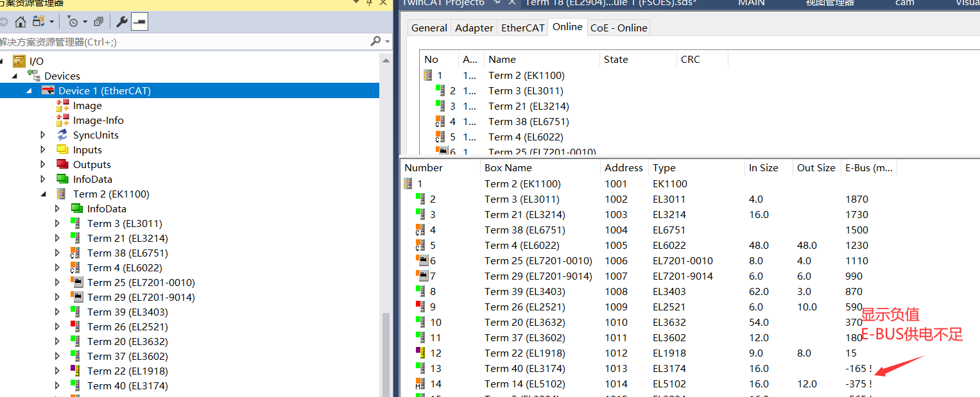Select Term 20 (EL3632) in the tree
The height and width of the screenshot is (397, 980).
point(128,341)
